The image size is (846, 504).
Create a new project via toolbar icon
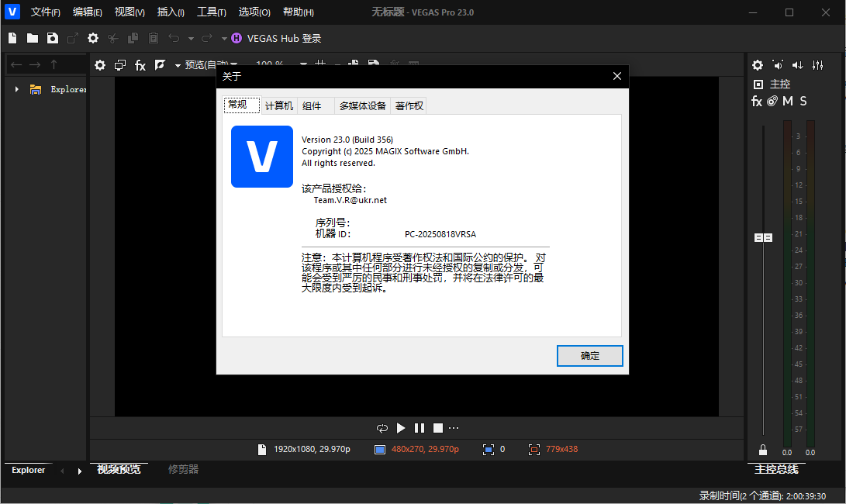pos(12,38)
